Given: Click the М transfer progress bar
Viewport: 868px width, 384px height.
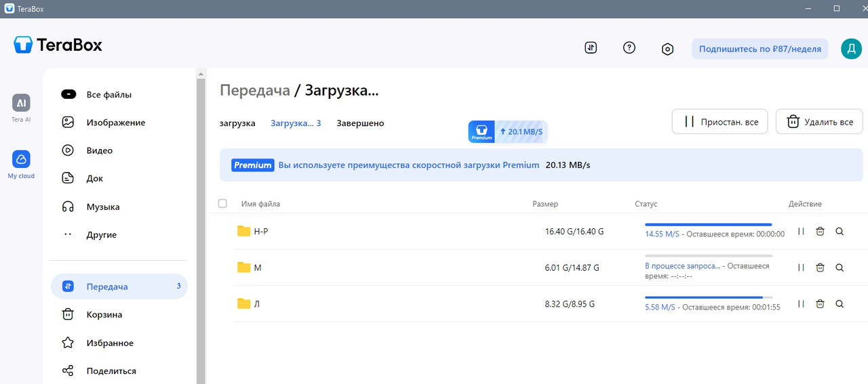Looking at the screenshot, I should point(709,256).
